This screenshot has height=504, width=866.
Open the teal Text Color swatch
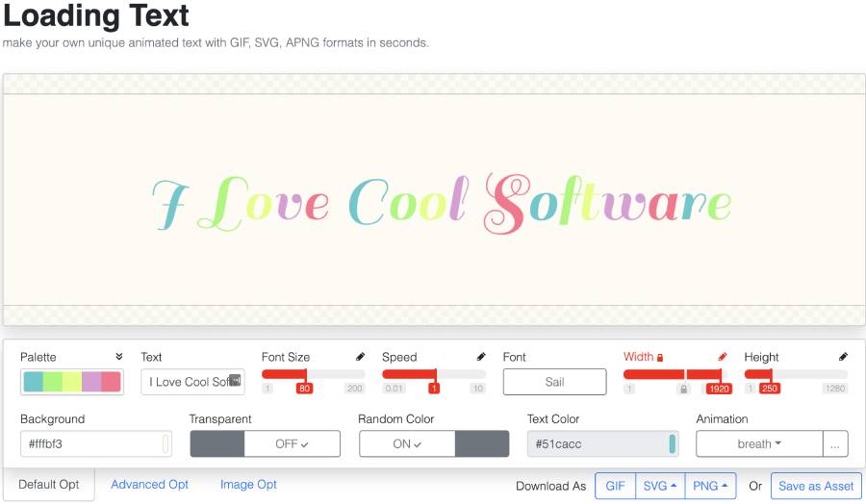(x=673, y=443)
